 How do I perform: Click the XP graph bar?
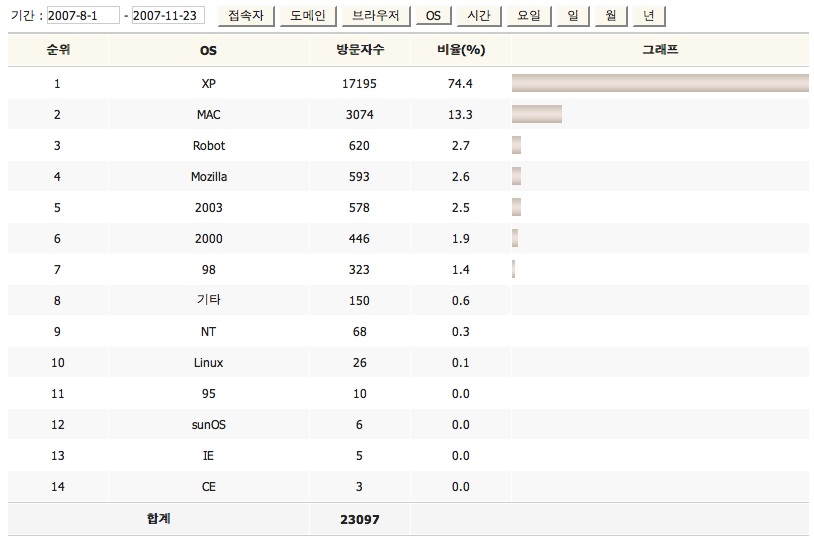660,83
